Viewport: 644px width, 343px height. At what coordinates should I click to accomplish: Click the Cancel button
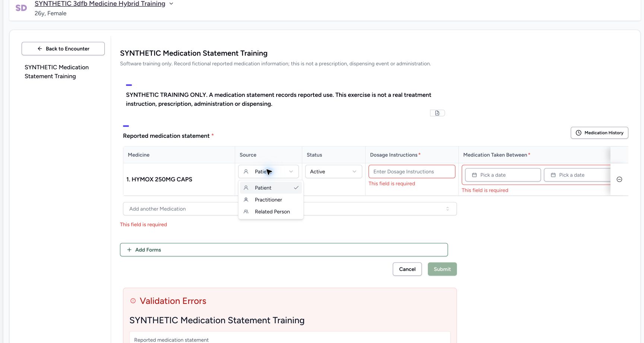[407, 269]
